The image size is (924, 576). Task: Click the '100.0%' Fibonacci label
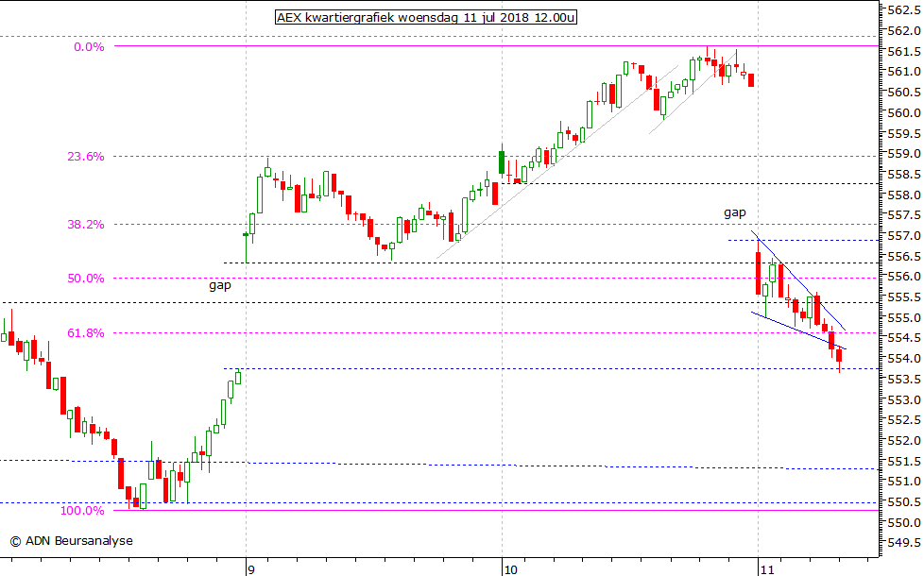click(82, 511)
